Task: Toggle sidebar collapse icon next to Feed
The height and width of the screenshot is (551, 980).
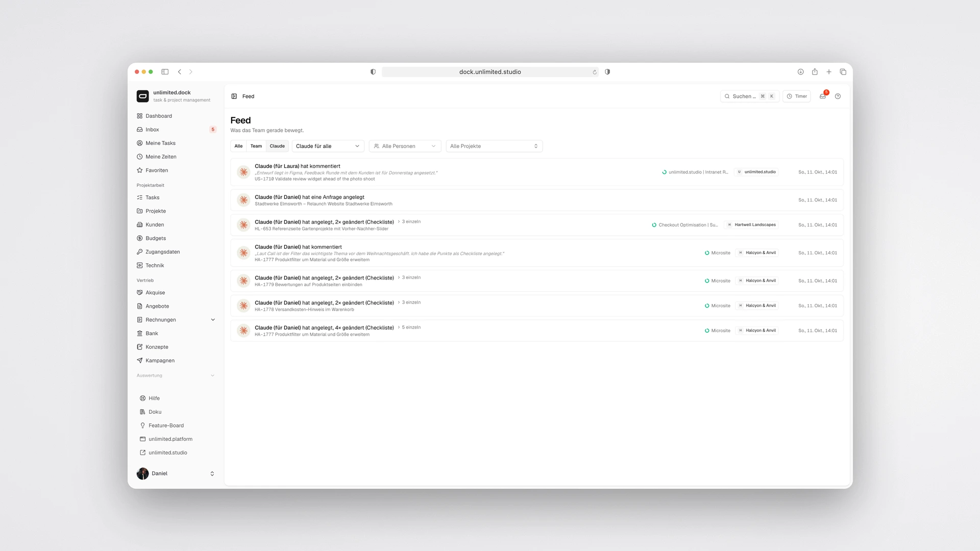Action: [234, 96]
